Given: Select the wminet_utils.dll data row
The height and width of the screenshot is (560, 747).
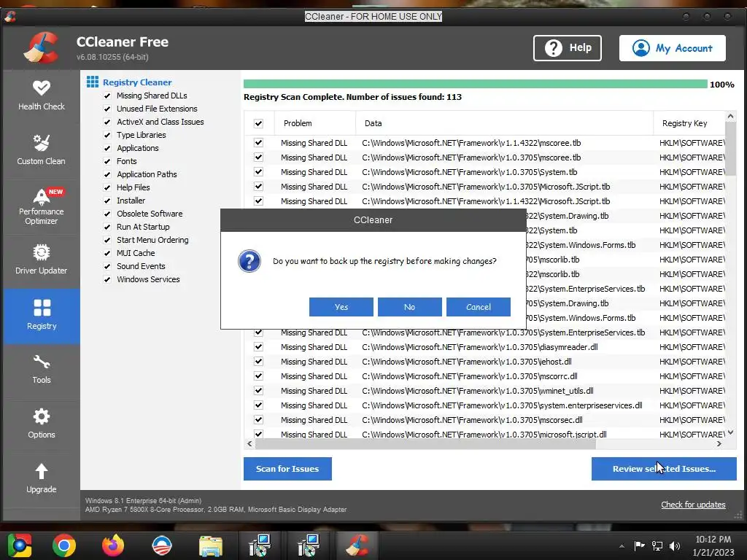Looking at the screenshot, I should (484, 391).
